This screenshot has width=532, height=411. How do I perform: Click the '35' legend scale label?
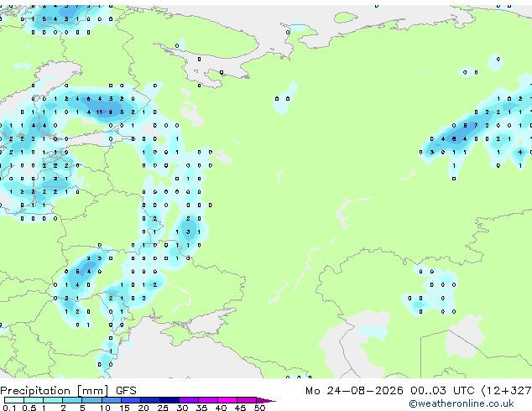pyautogui.click(x=201, y=408)
